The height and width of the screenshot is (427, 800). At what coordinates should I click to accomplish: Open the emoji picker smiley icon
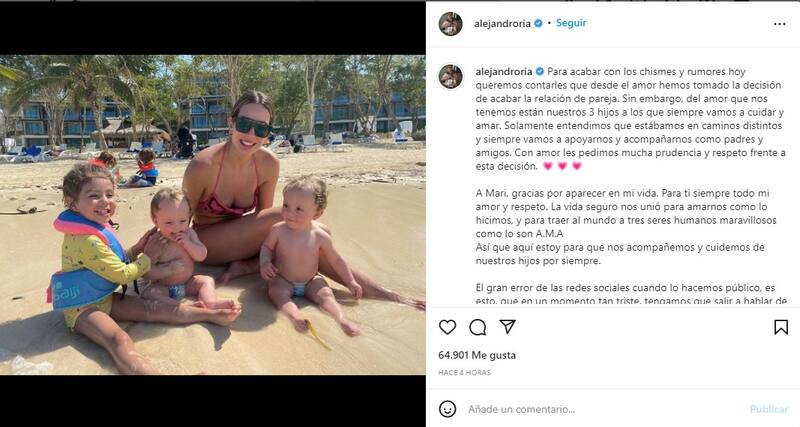(x=447, y=409)
